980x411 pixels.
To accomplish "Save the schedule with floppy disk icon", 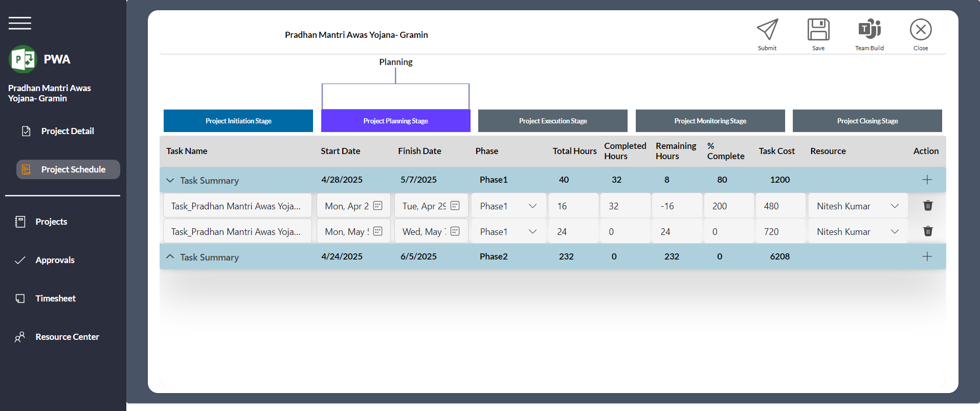I will 818,30.
